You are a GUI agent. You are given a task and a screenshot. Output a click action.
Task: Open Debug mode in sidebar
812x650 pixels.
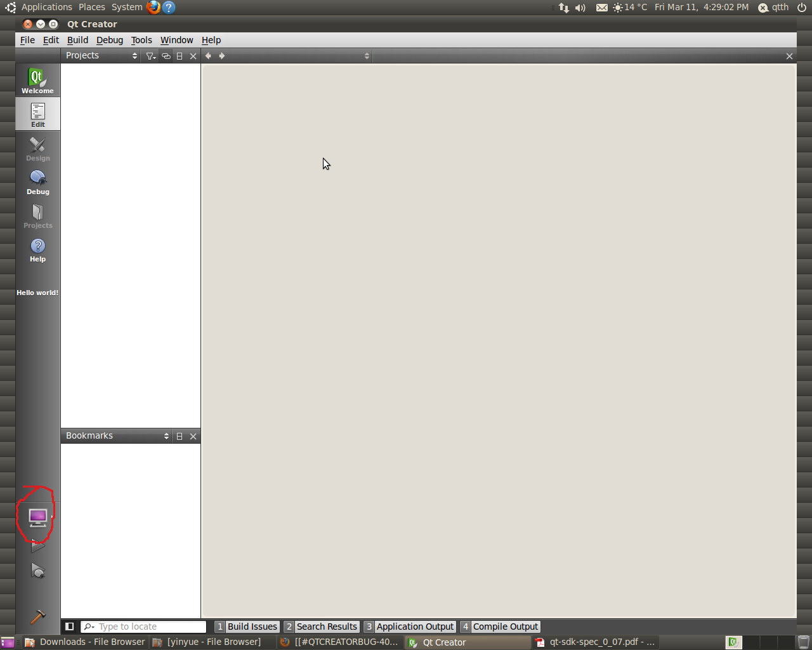37,182
